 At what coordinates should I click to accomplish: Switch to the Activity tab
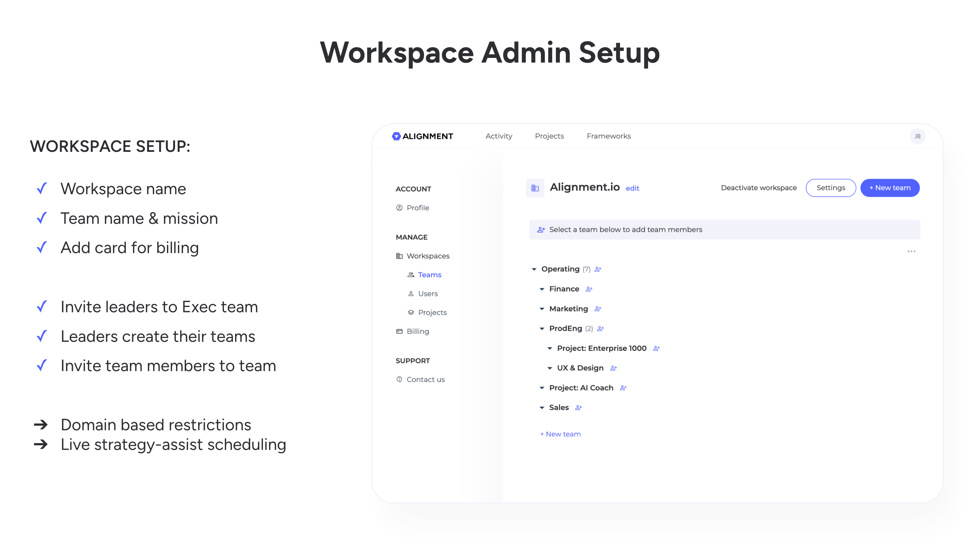click(x=499, y=136)
